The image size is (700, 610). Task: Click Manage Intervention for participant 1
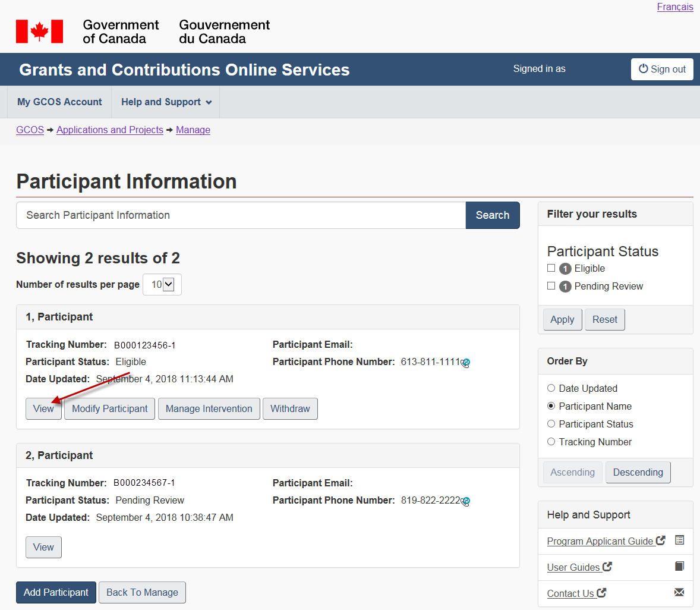coord(209,408)
